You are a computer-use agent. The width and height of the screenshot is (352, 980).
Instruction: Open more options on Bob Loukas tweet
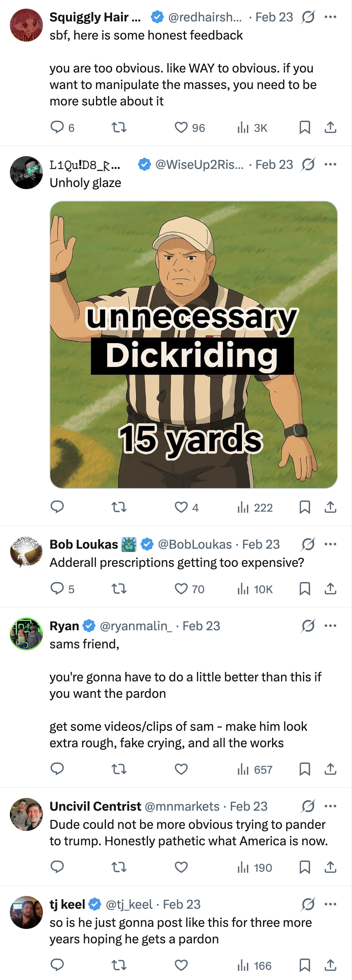point(330,544)
